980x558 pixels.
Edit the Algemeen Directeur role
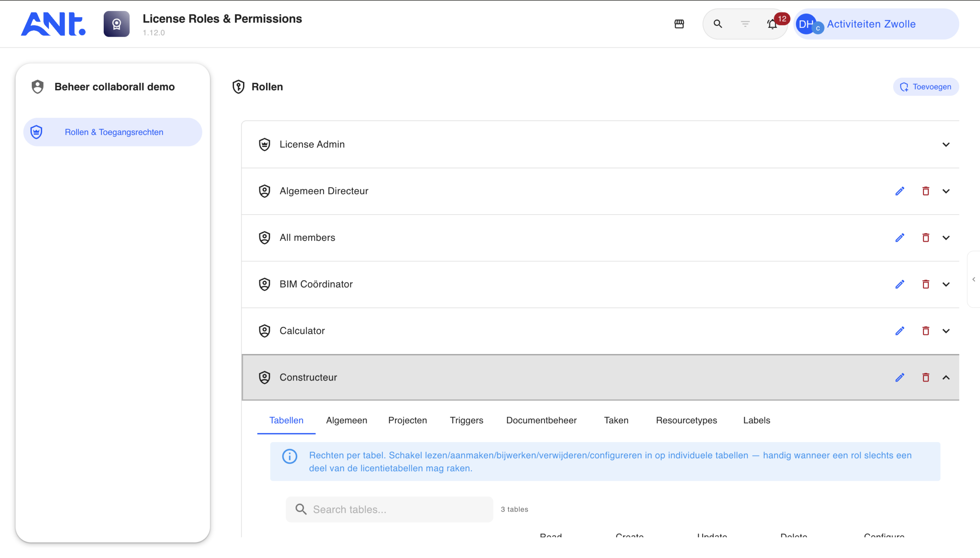[x=900, y=191]
